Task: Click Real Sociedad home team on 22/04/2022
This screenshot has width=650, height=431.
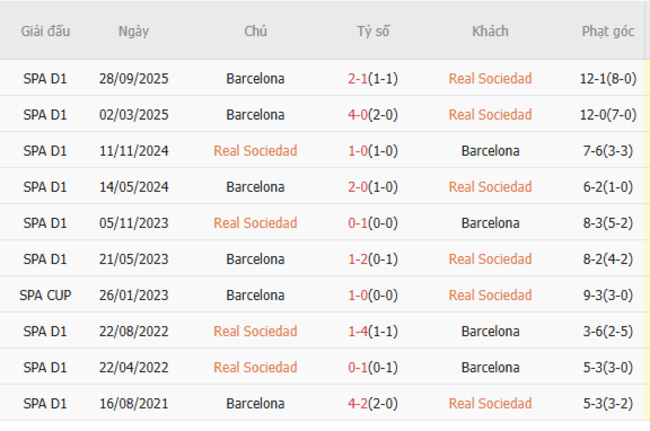Action: coord(255,367)
